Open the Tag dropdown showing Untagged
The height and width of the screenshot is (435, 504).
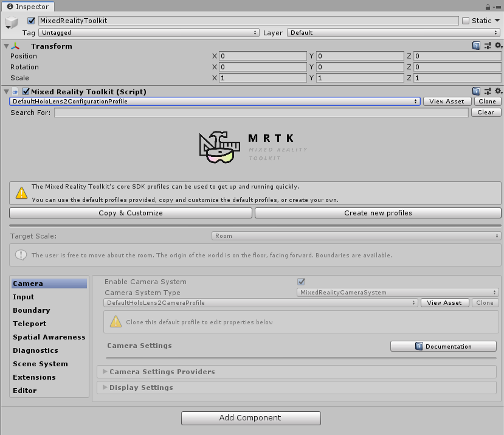[149, 32]
